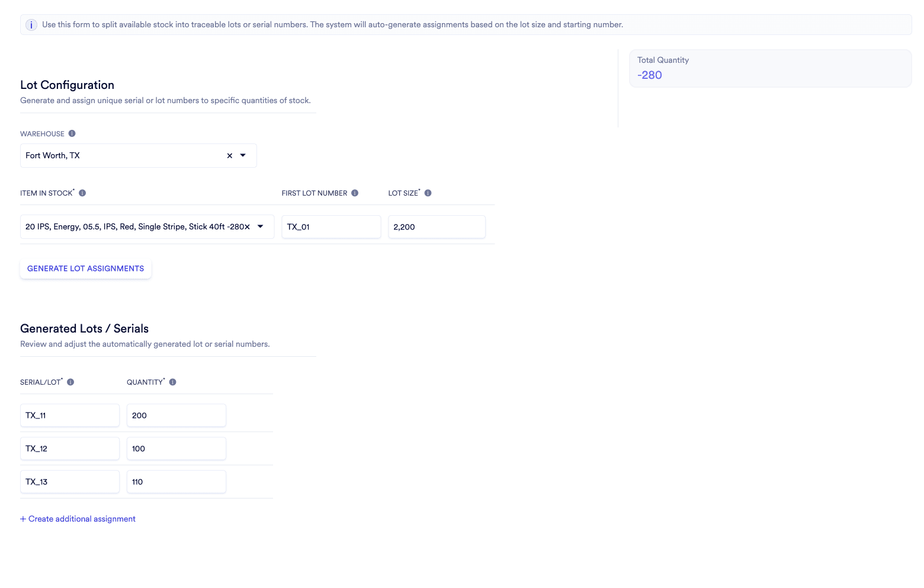Click the quantity field for TX_13

(177, 481)
